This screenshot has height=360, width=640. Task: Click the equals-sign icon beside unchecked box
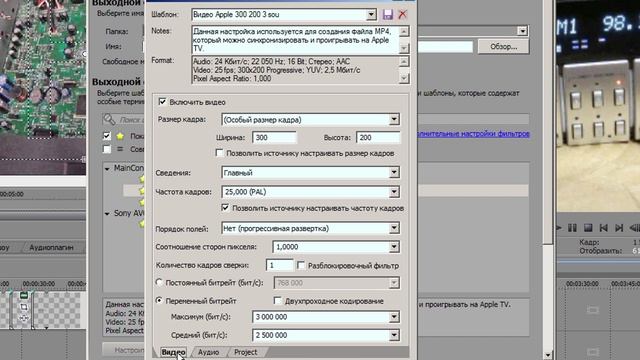point(120,149)
